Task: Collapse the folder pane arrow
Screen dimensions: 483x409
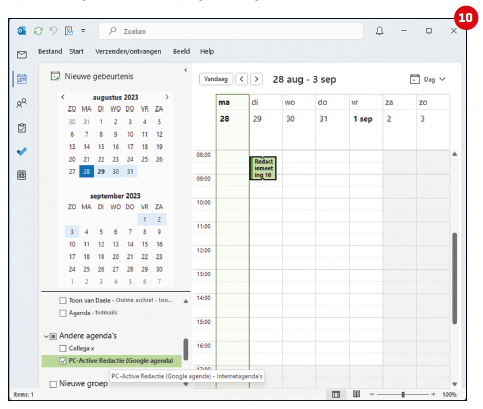Action: 186,70
